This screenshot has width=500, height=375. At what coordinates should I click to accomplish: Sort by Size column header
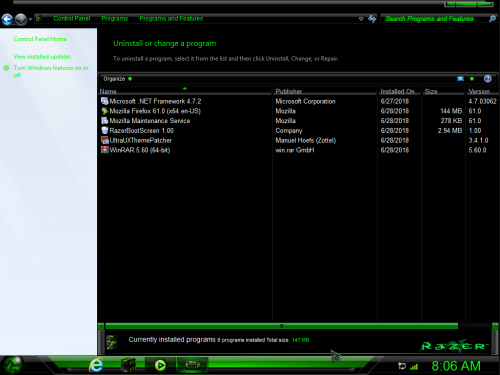point(443,91)
